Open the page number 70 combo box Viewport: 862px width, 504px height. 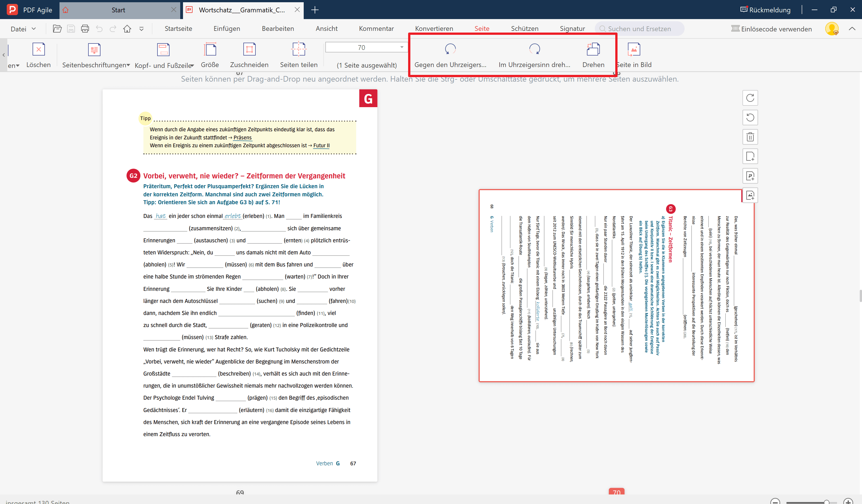pyautogui.click(x=366, y=47)
